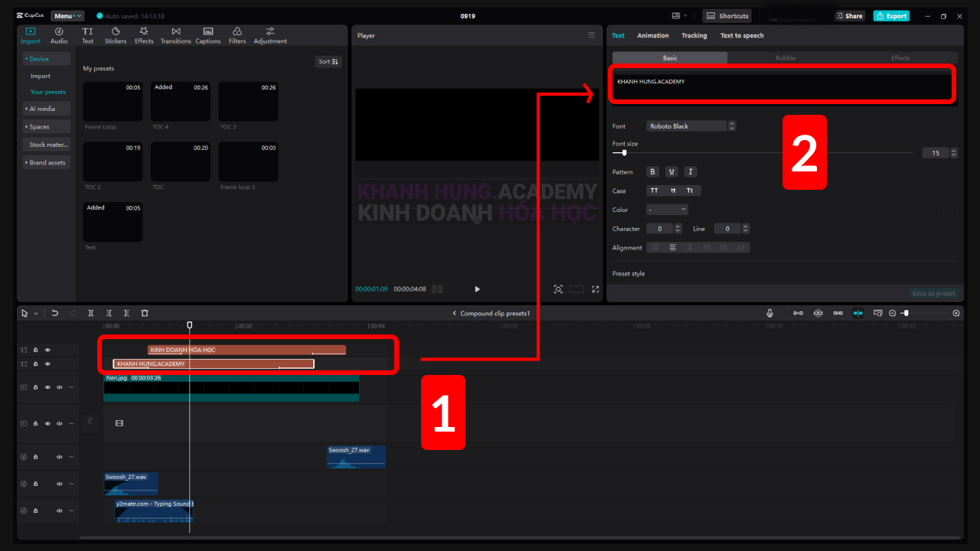Hide the KHANH HUNG.ACADEMY text track
The width and height of the screenshot is (980, 551).
[47, 364]
